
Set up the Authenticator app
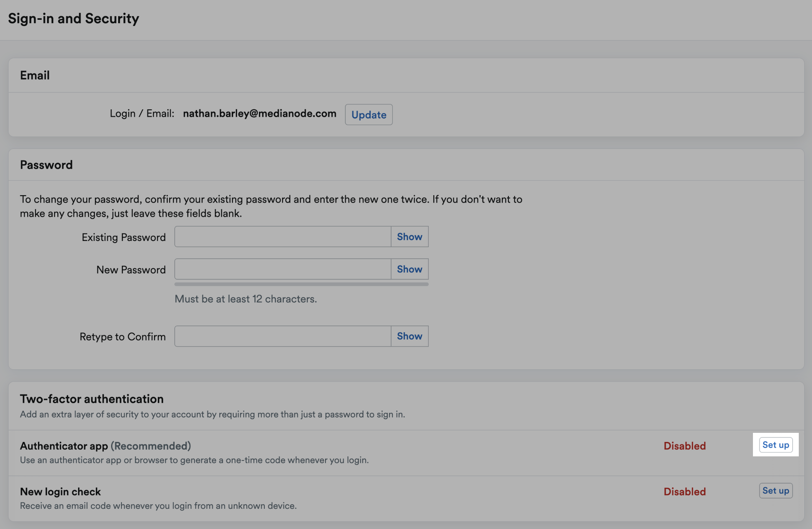tap(776, 445)
